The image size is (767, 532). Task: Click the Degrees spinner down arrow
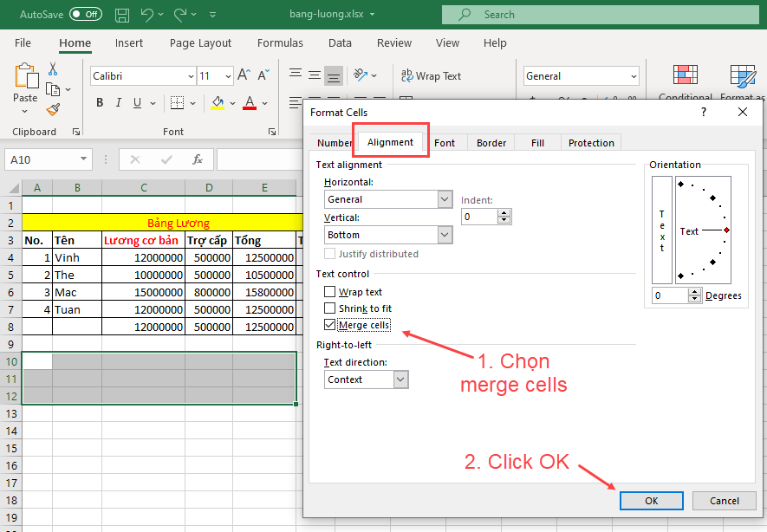point(694,299)
